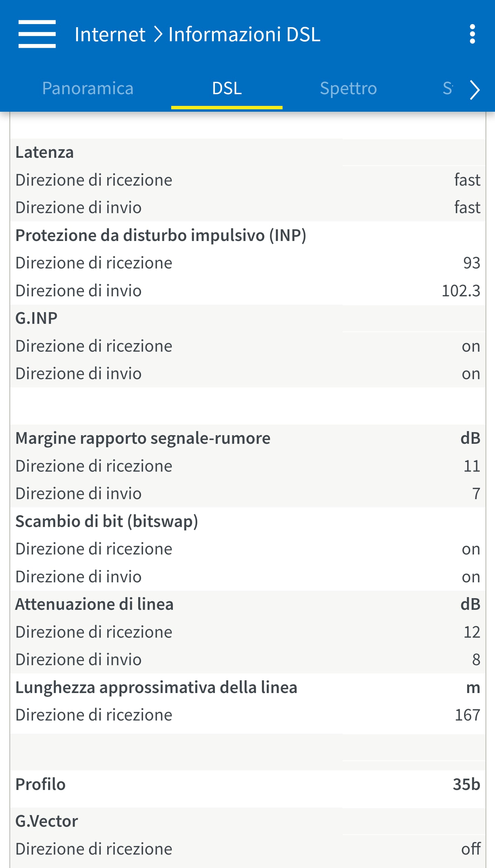The image size is (495, 868).
Task: Open the Spettro tab
Action: click(x=348, y=88)
